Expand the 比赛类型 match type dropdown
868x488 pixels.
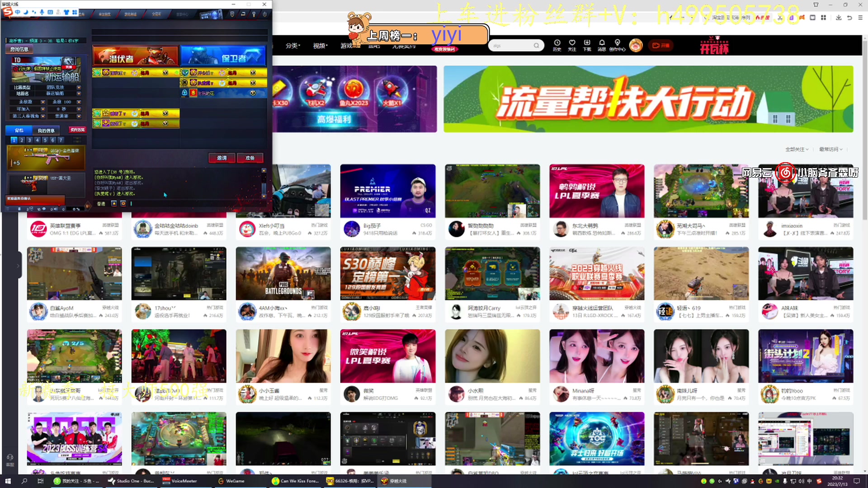click(79, 87)
